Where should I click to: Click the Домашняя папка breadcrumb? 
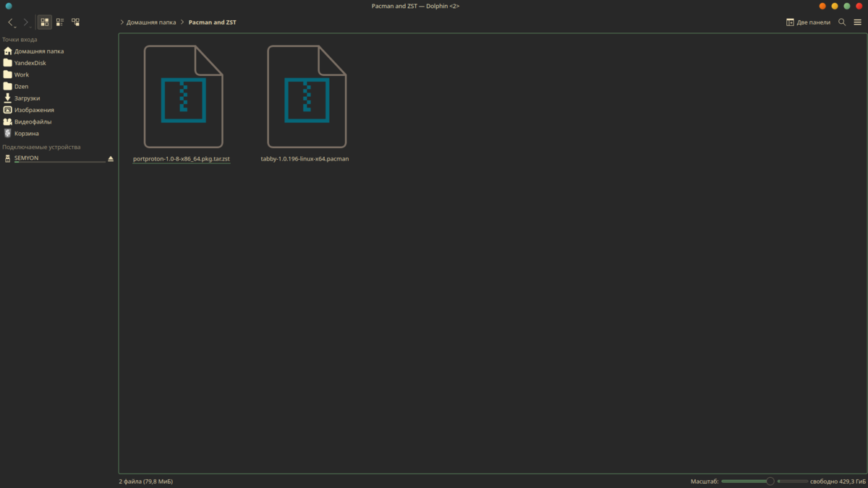(x=151, y=22)
